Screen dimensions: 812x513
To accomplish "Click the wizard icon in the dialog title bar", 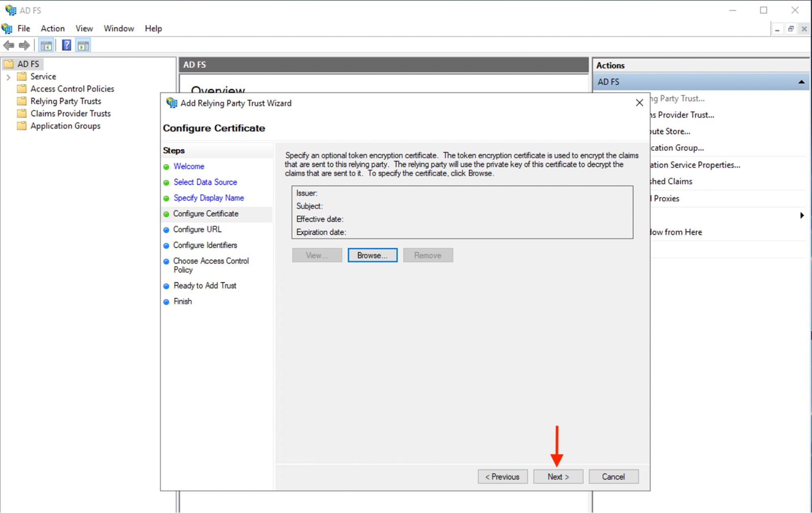I will pos(171,103).
